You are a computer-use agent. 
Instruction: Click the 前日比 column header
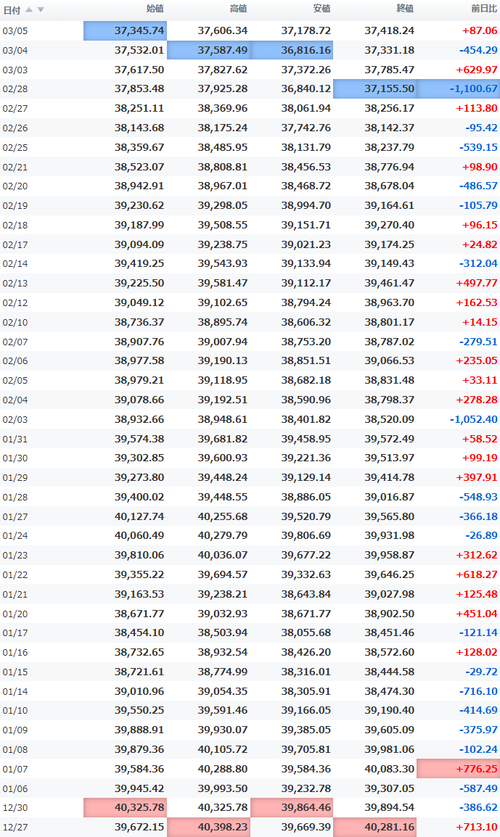pos(484,9)
